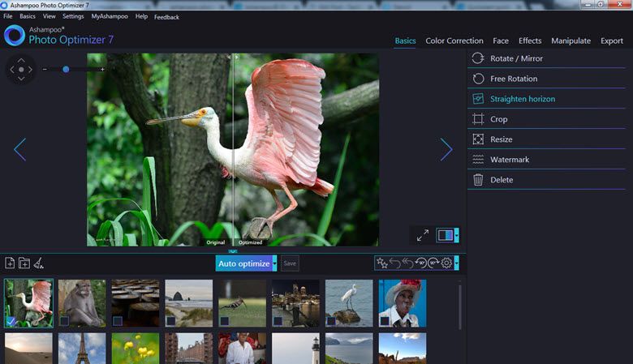The height and width of the screenshot is (364, 633).
Task: Open the Settings menu
Action: pyautogui.click(x=73, y=16)
